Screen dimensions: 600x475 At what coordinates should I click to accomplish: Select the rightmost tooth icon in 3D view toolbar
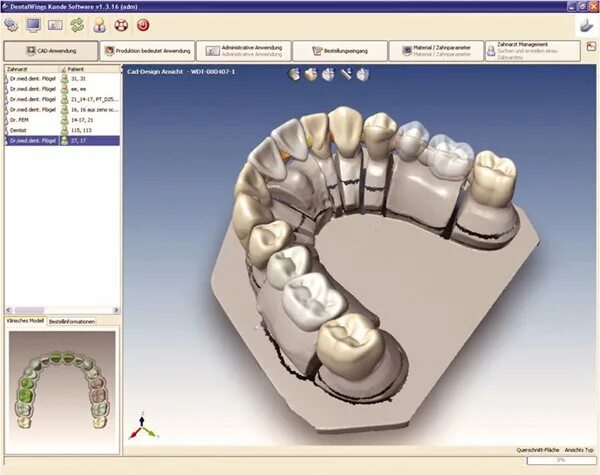tap(362, 74)
